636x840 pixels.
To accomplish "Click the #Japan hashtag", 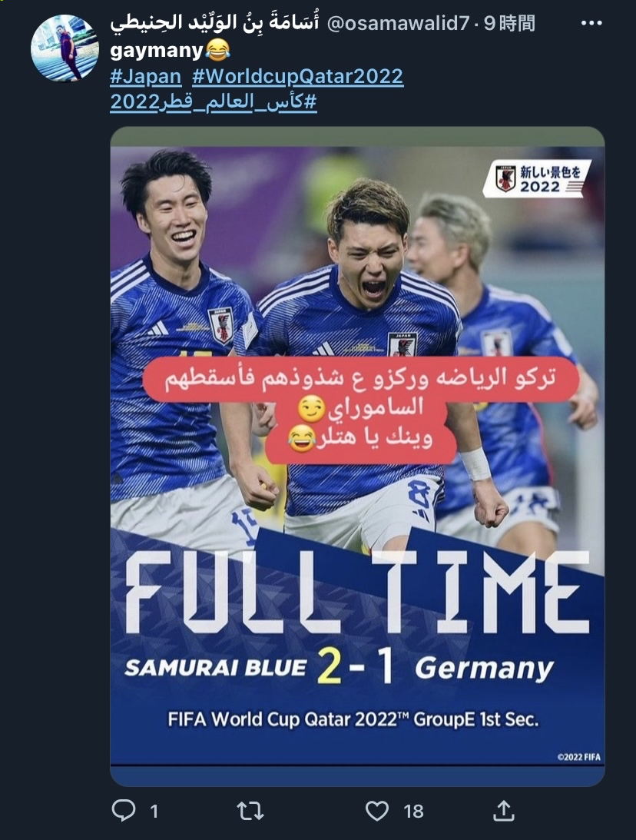I will (146, 76).
